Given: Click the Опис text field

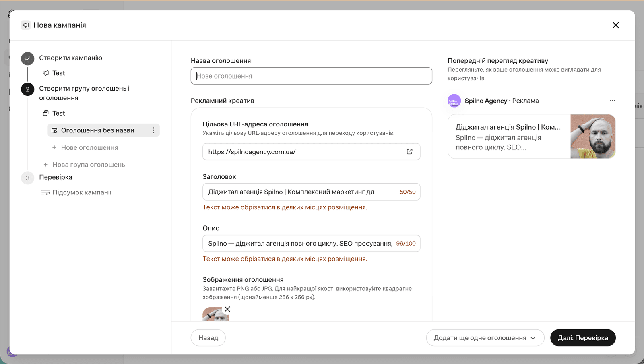Looking at the screenshot, I should pyautogui.click(x=311, y=243).
